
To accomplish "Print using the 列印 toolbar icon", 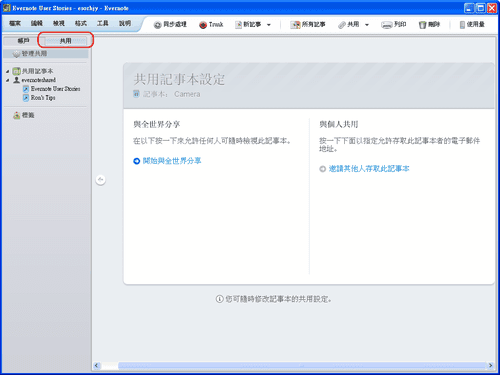I will click(x=387, y=25).
